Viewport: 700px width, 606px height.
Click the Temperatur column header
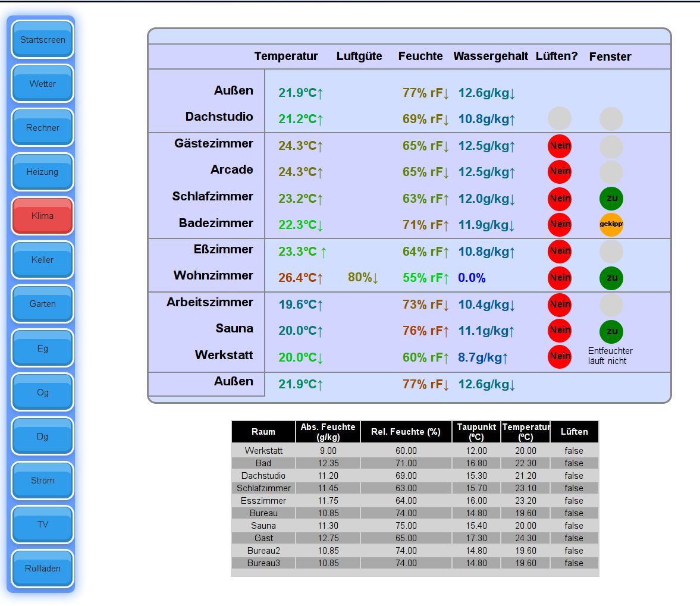[286, 56]
